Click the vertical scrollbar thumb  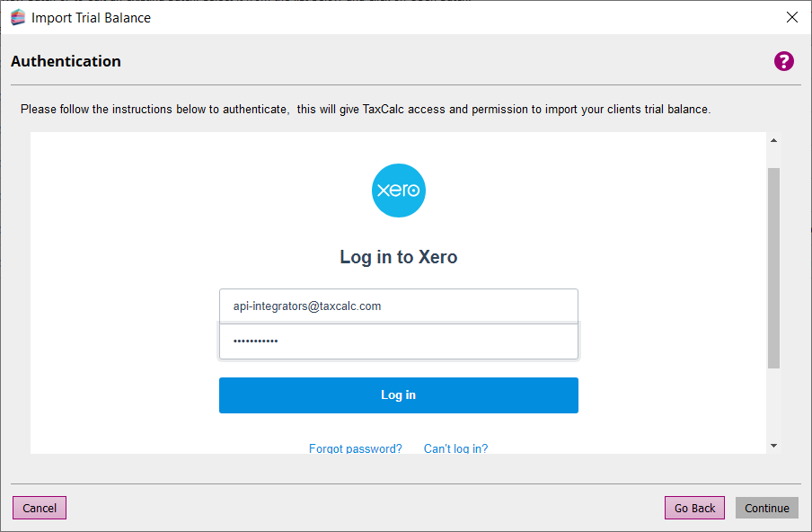[x=773, y=267]
